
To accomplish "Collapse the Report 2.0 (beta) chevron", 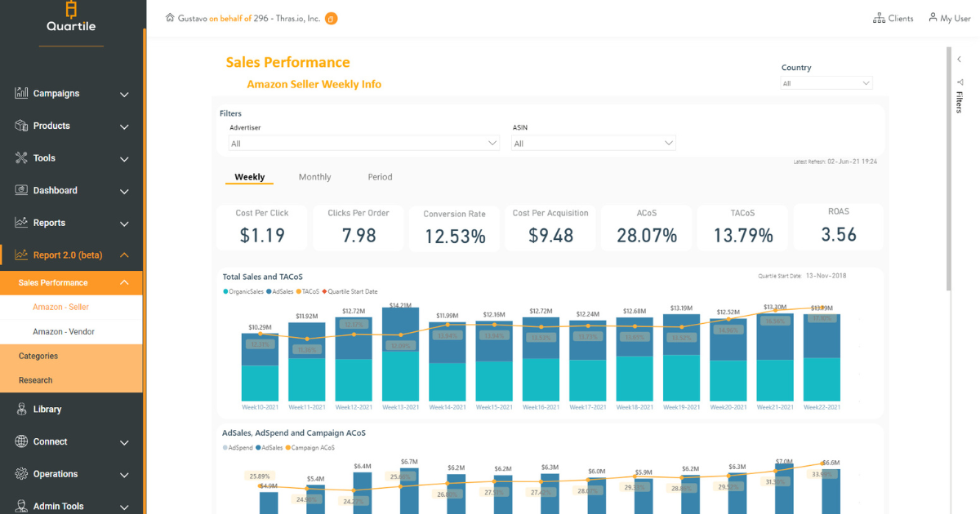I will click(124, 255).
